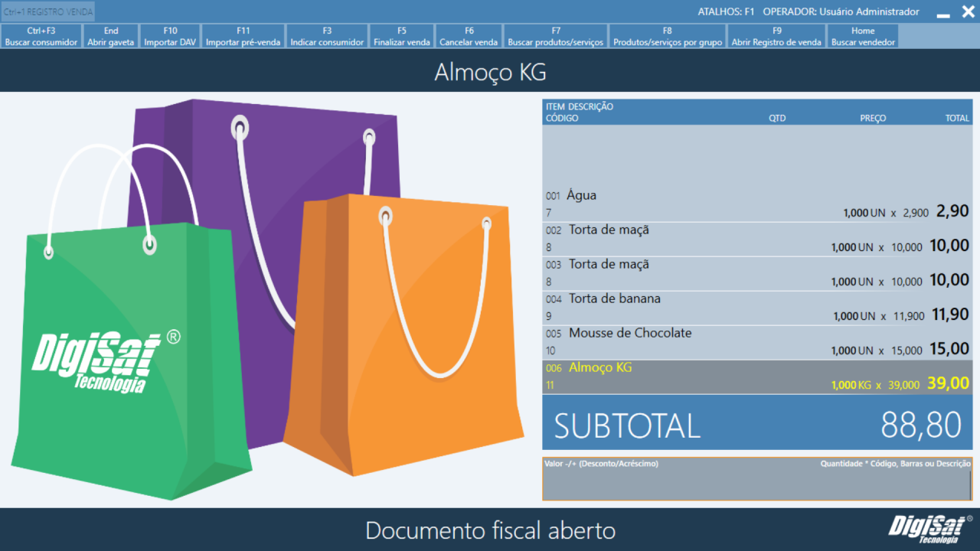Image resolution: width=980 pixels, height=551 pixels.
Task: Click the QTD column header
Action: [777, 119]
